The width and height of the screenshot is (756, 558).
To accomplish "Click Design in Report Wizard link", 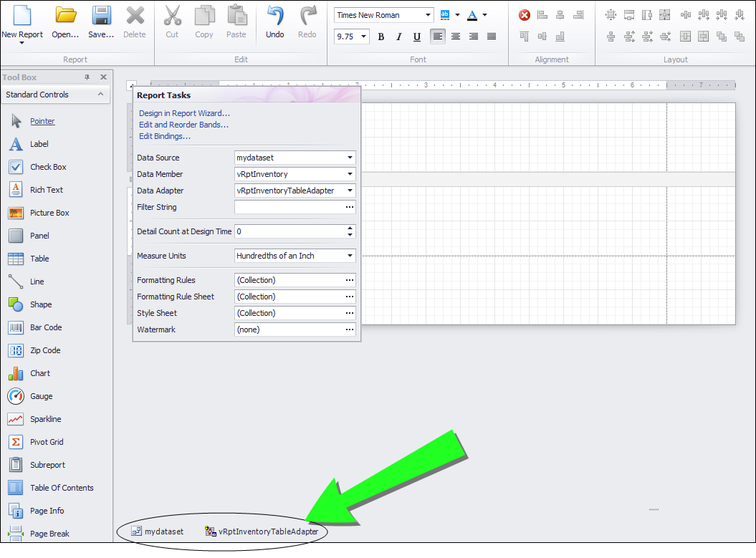I will [x=185, y=113].
